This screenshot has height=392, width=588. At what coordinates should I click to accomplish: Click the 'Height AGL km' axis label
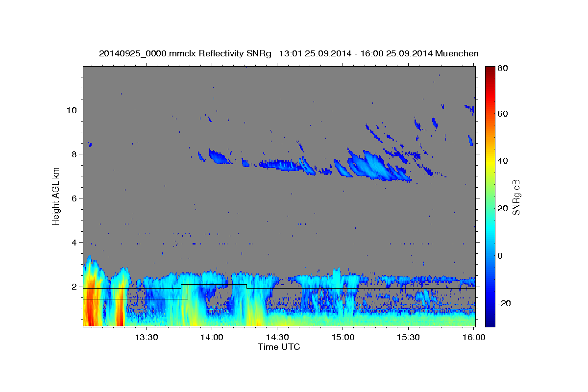coord(56,196)
